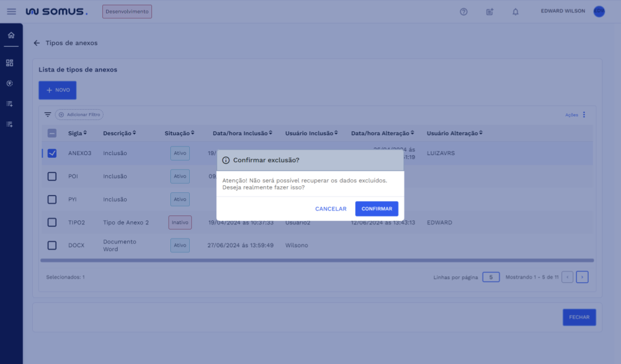Uncheck the ANEXO3 row checkbox
621x364 pixels.
(x=52, y=153)
